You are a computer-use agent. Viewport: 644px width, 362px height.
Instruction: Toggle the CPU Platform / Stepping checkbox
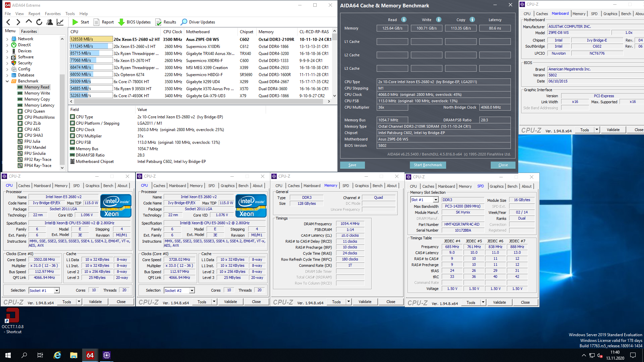(72, 123)
